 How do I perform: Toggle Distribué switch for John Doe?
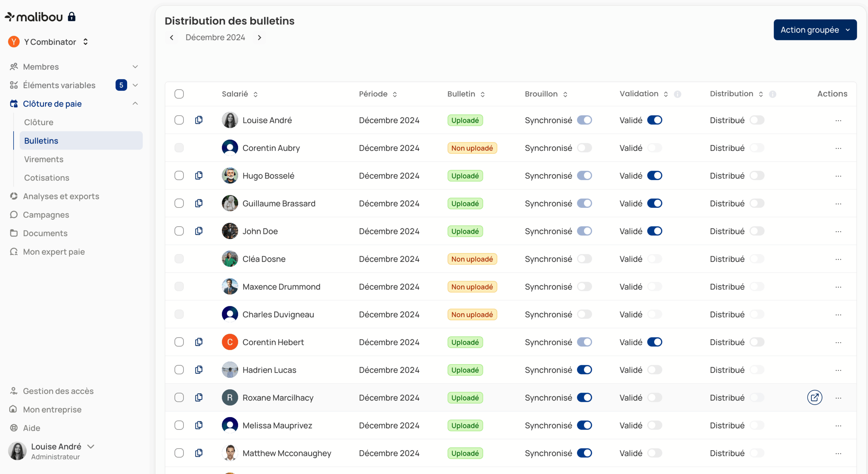tap(757, 231)
